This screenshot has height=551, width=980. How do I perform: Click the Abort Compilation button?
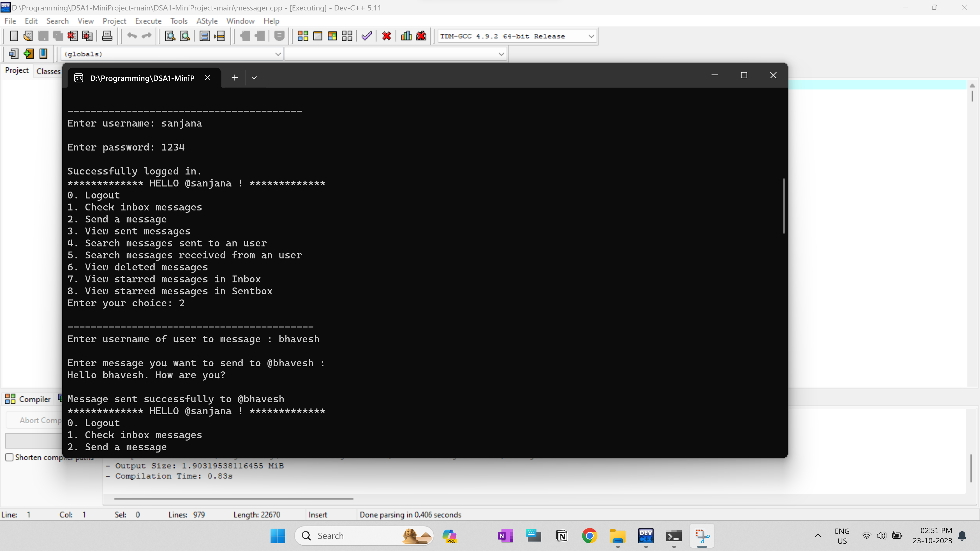[40, 420]
